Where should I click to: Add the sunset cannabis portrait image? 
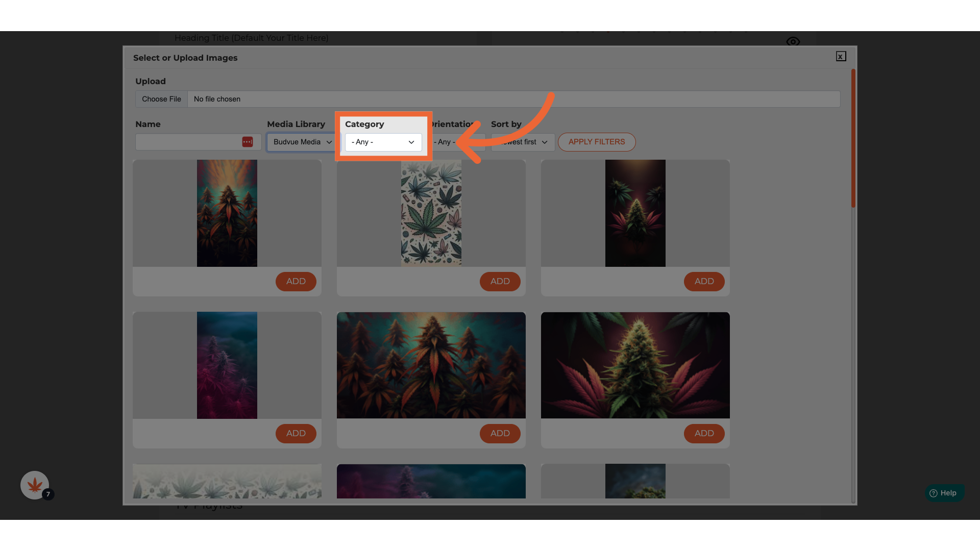pos(296,281)
